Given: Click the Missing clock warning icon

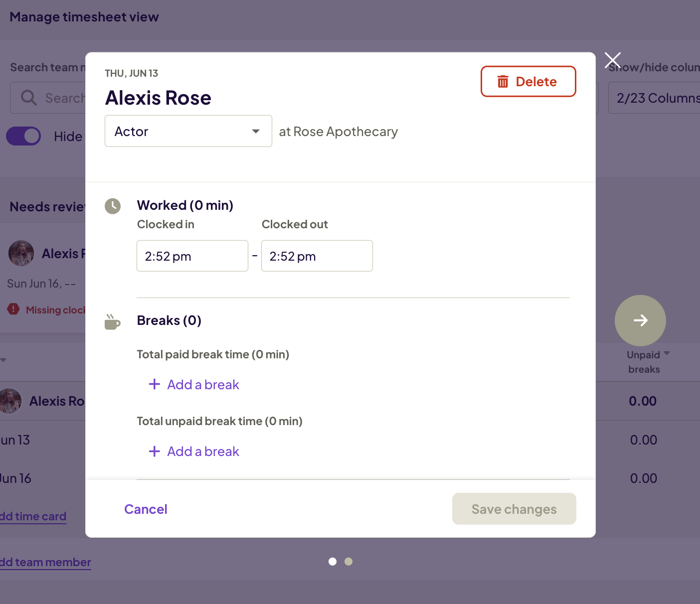Looking at the screenshot, I should 13,309.
